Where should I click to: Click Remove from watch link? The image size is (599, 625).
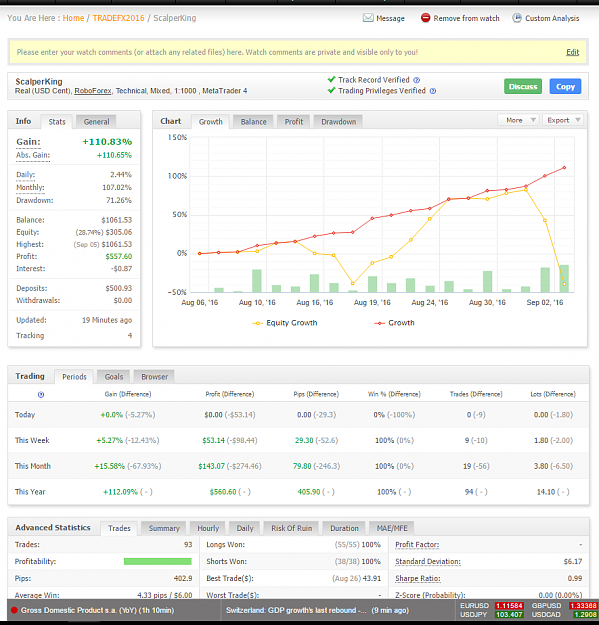click(466, 18)
